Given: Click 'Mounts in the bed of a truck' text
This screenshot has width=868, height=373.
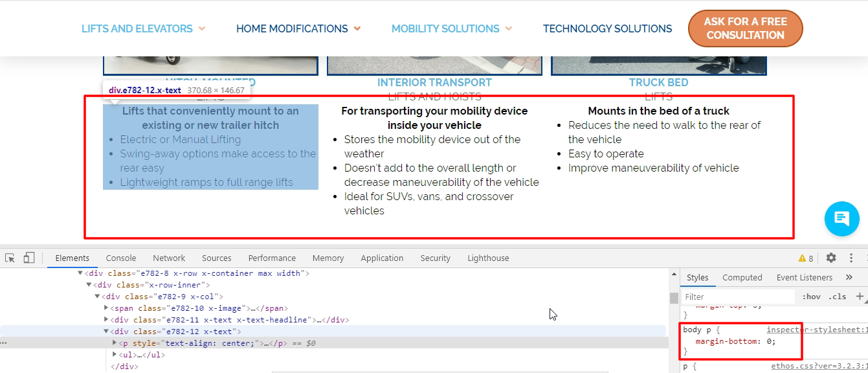Looking at the screenshot, I should [x=658, y=111].
